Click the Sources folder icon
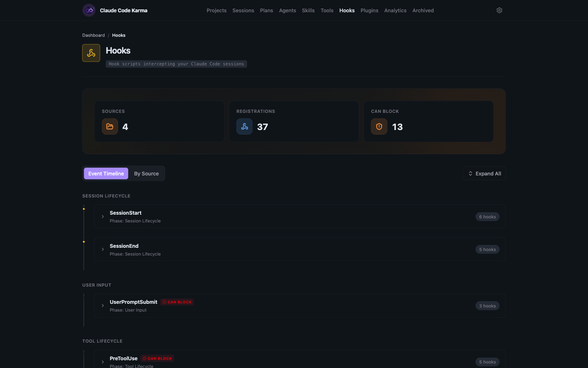 click(x=110, y=126)
